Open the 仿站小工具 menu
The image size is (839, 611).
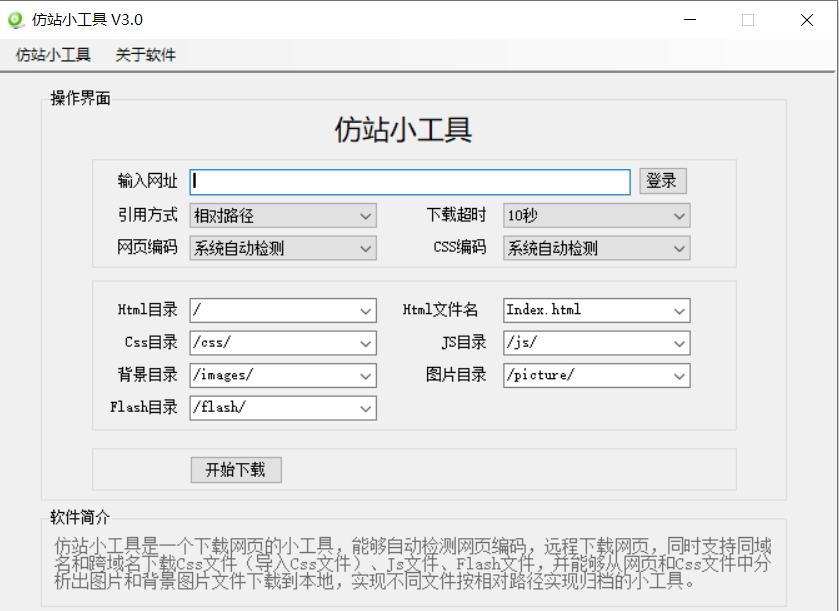pyautogui.click(x=53, y=55)
